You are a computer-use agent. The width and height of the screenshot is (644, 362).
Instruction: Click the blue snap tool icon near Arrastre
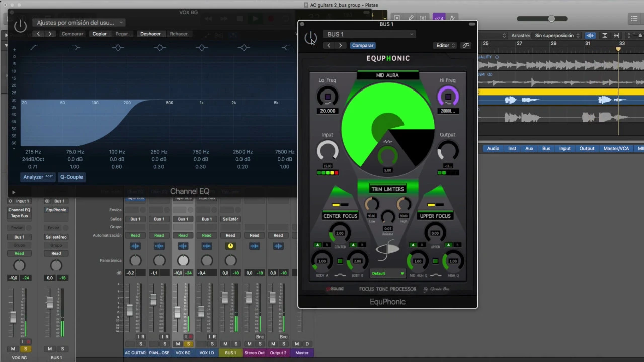click(x=590, y=36)
